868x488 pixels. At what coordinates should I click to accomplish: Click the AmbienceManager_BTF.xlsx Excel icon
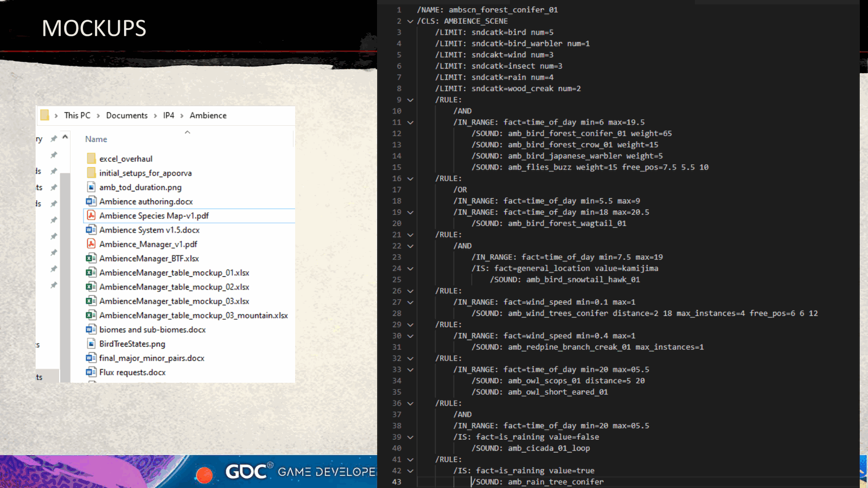(x=91, y=258)
